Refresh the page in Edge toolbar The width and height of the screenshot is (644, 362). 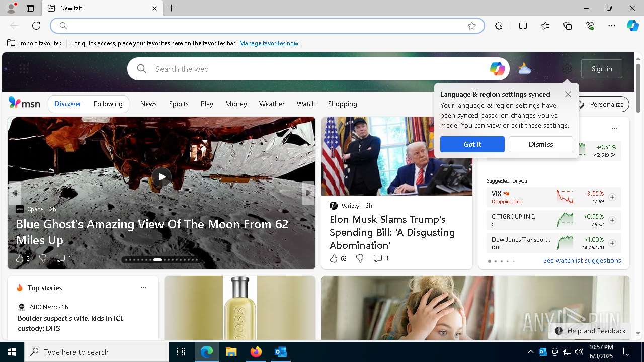tap(36, 26)
